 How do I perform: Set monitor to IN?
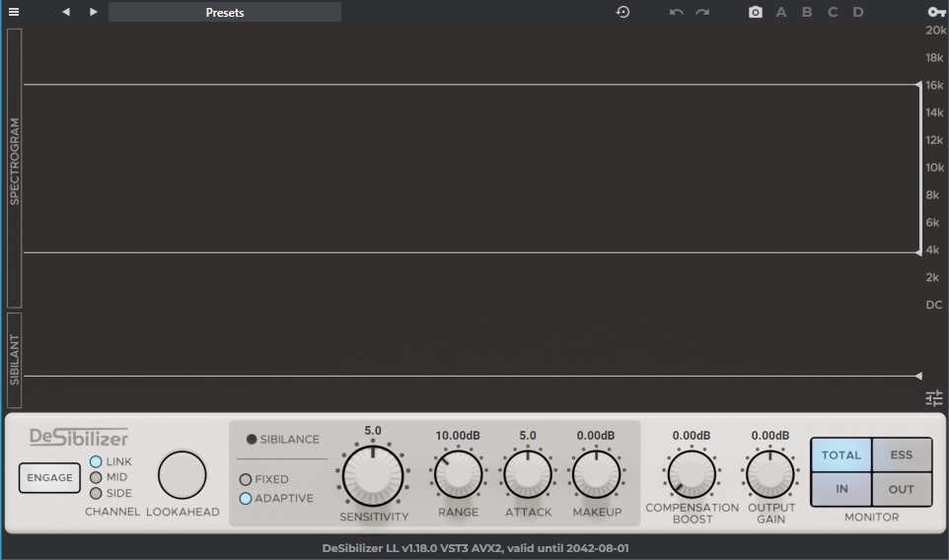(x=841, y=489)
